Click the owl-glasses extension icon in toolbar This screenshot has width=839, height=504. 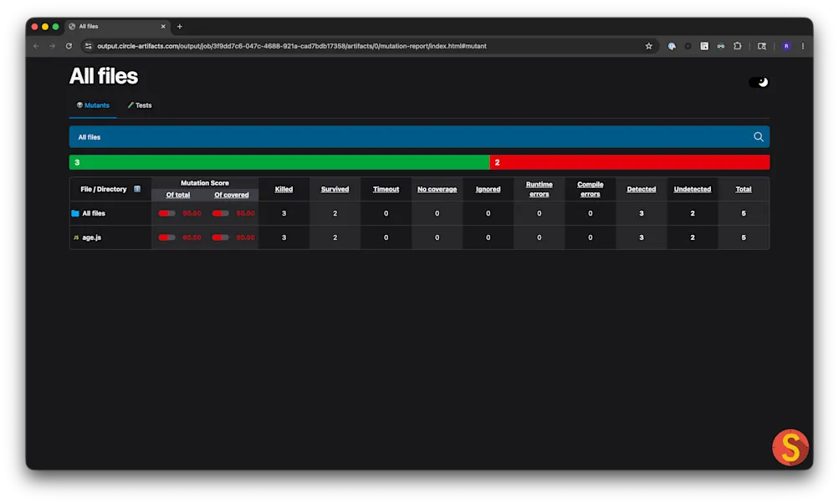(x=721, y=46)
